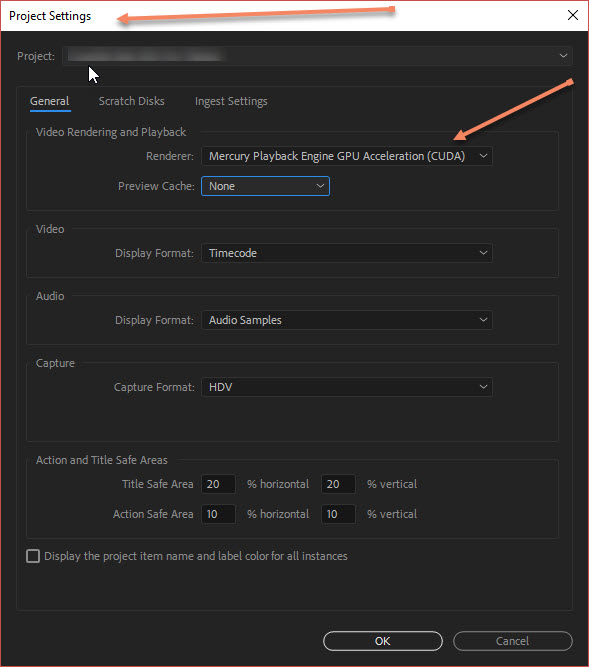
Task: Open the Ingest Settings tab
Action: click(x=231, y=101)
